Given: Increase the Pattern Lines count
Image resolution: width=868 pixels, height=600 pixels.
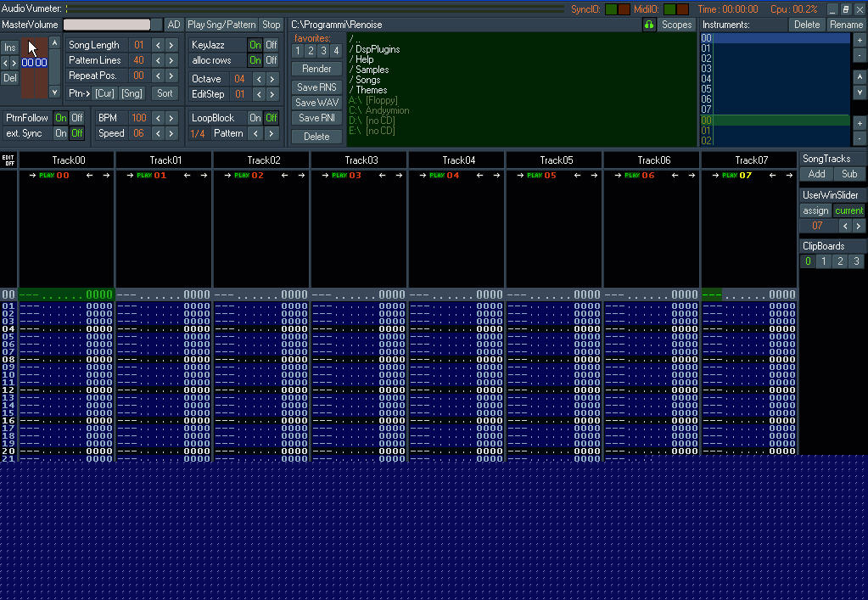Looking at the screenshot, I should 171,60.
